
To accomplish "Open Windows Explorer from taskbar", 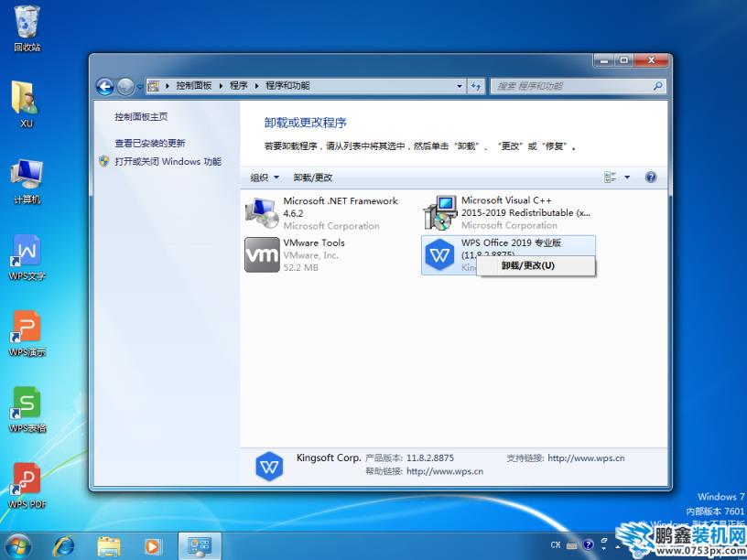I will tap(109, 546).
